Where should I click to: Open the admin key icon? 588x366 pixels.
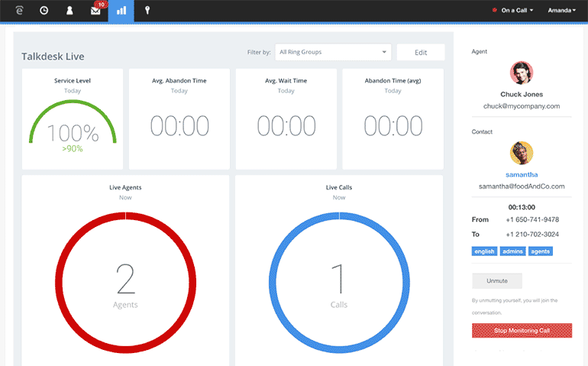coord(147,11)
